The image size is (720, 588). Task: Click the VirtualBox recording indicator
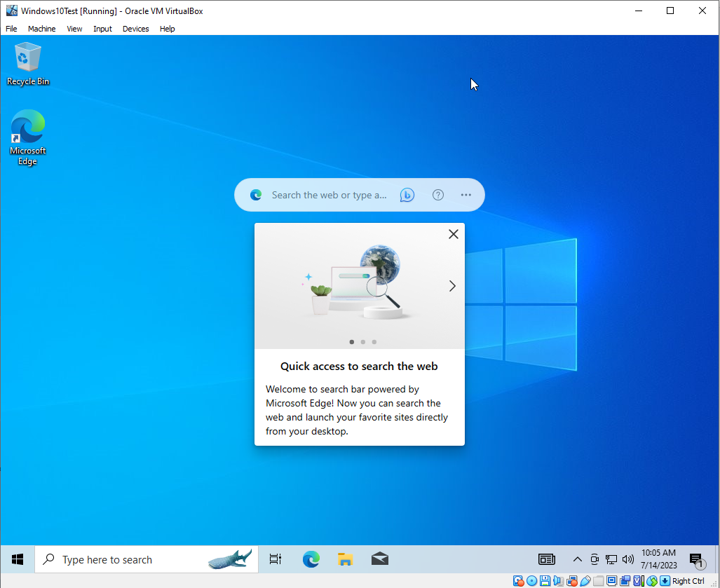625,581
